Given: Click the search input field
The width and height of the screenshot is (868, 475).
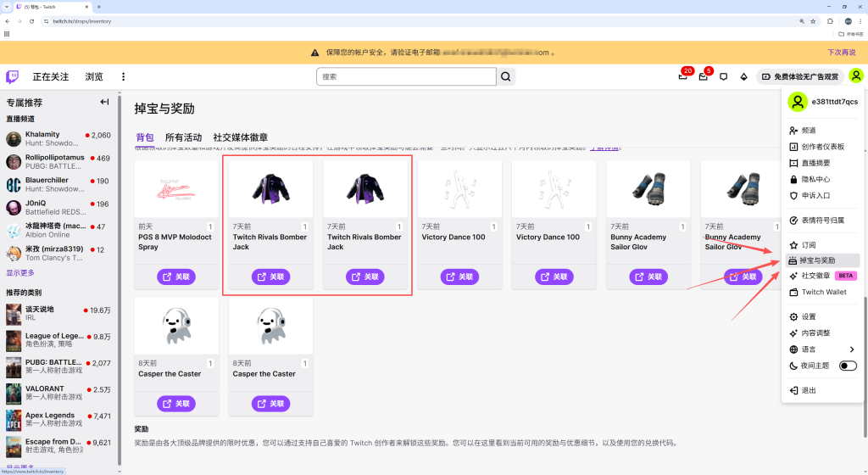Looking at the screenshot, I should (x=405, y=76).
